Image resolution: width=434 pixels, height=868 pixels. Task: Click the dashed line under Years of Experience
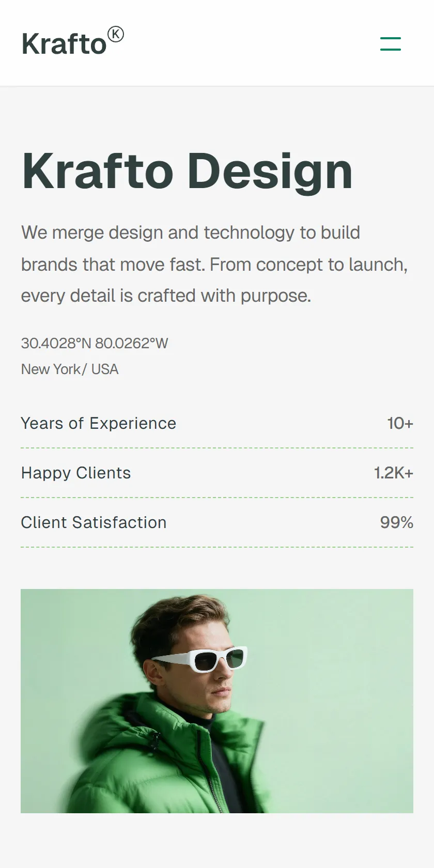click(x=217, y=448)
